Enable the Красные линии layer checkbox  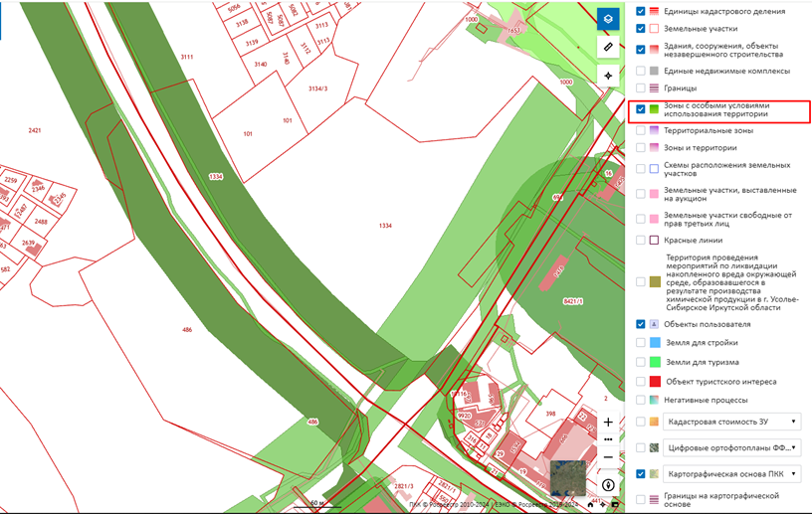tap(641, 240)
